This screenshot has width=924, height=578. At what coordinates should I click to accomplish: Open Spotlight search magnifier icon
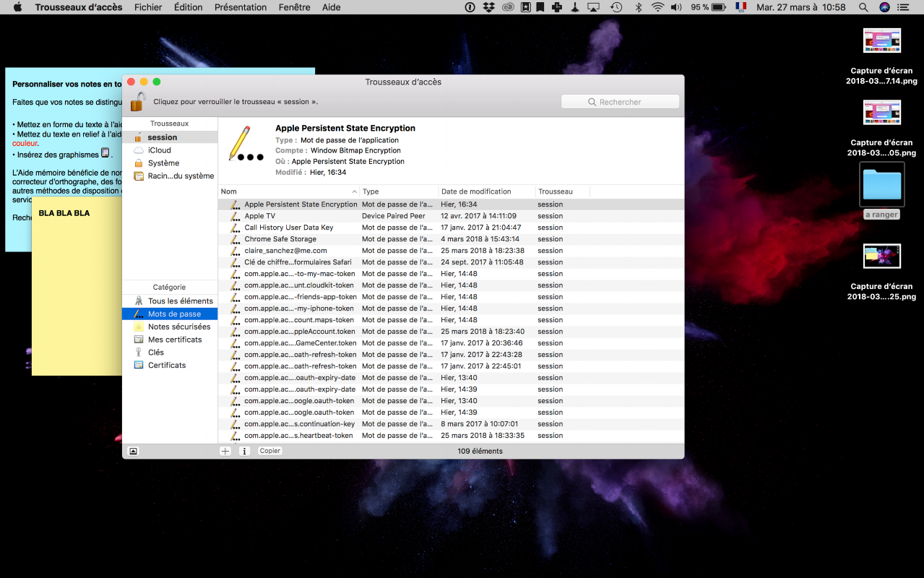[x=863, y=7]
